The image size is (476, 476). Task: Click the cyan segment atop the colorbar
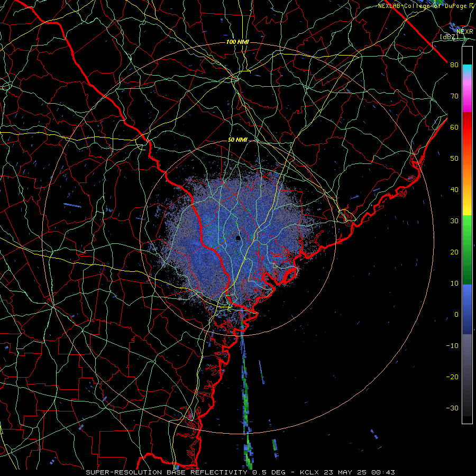click(x=467, y=70)
